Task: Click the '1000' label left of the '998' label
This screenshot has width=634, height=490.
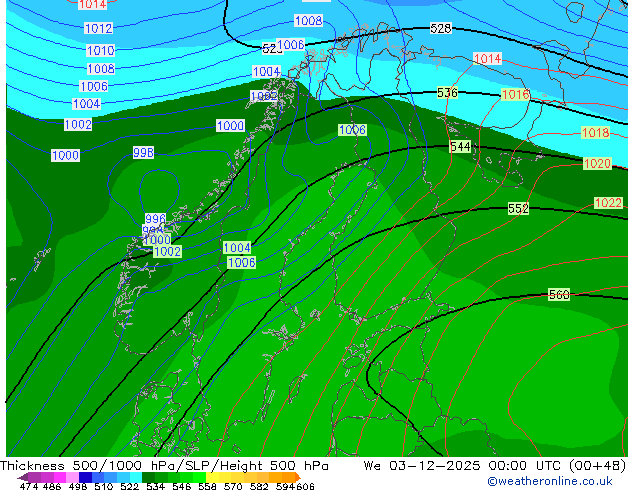Action: 65,155
